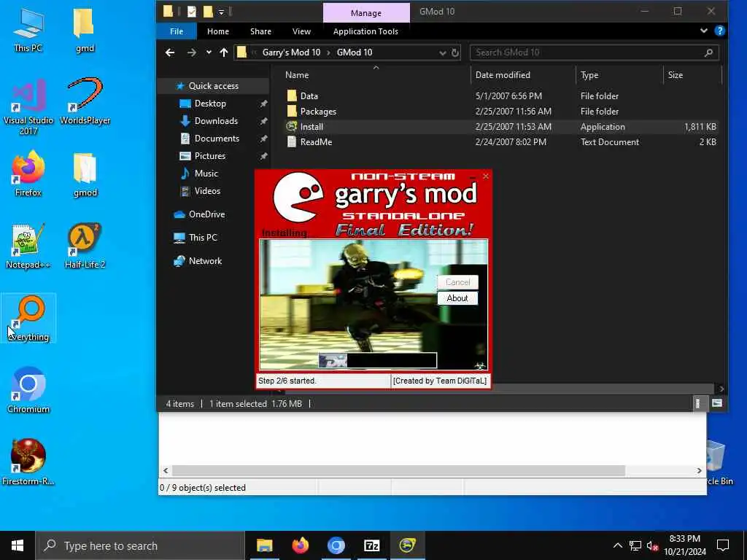Launch Firestorm desktop shortcut

tap(28, 462)
